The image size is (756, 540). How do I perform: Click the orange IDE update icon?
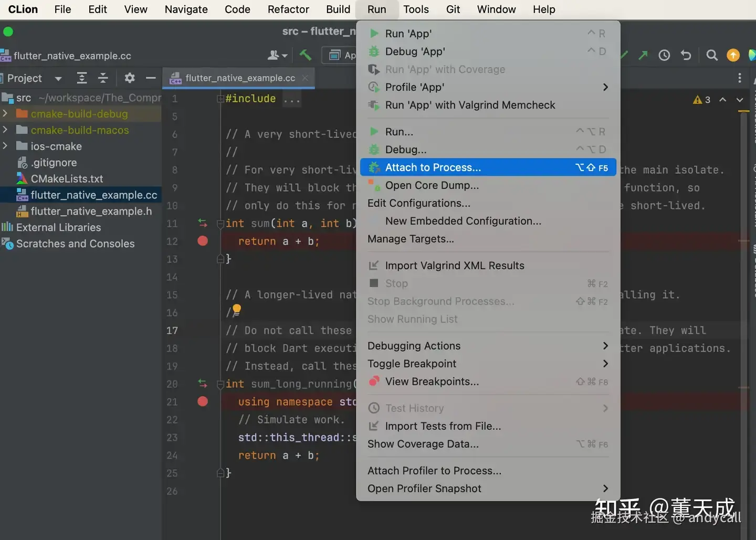pyautogui.click(x=733, y=55)
